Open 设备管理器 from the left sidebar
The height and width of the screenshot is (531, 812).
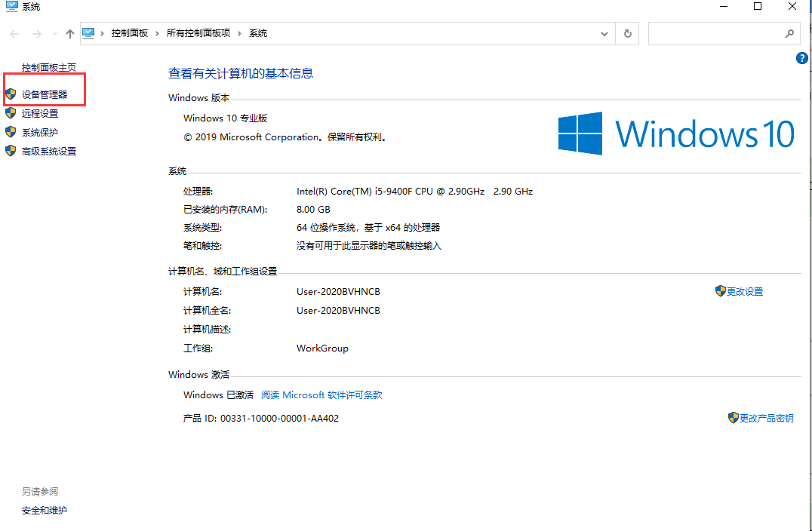[x=45, y=95]
